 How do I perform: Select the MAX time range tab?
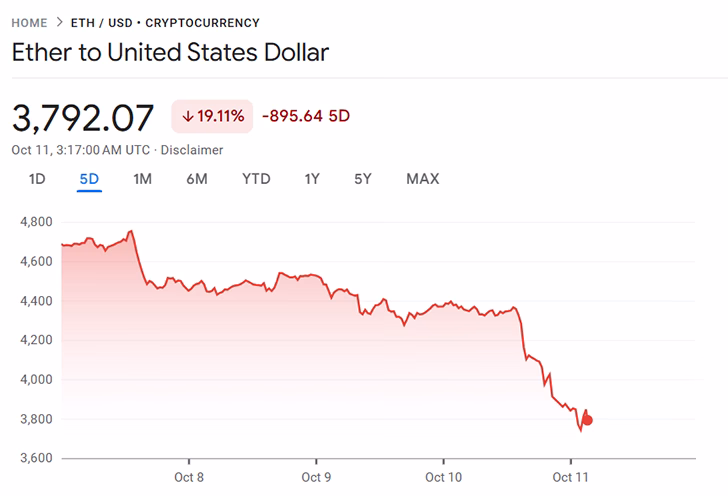coord(422,179)
